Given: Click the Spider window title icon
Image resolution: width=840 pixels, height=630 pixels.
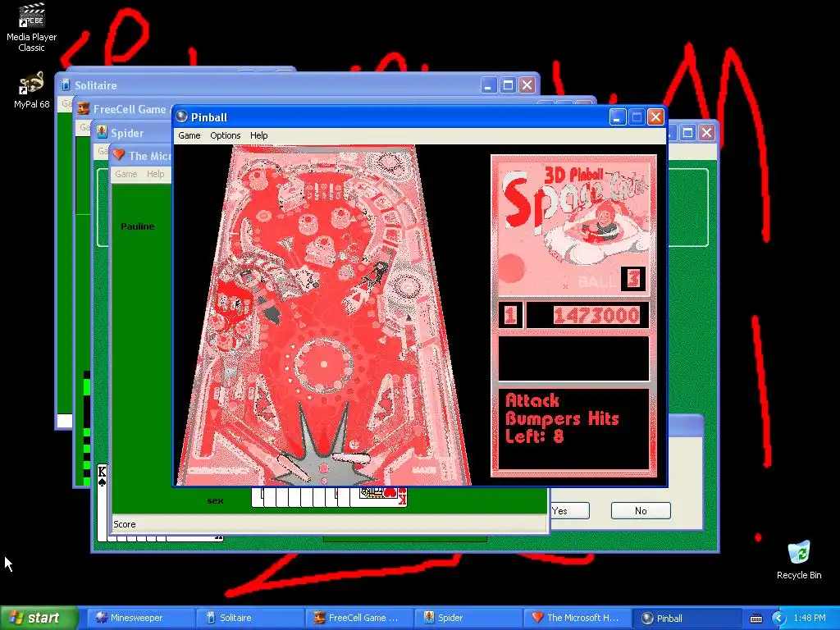Looking at the screenshot, I should [x=101, y=132].
